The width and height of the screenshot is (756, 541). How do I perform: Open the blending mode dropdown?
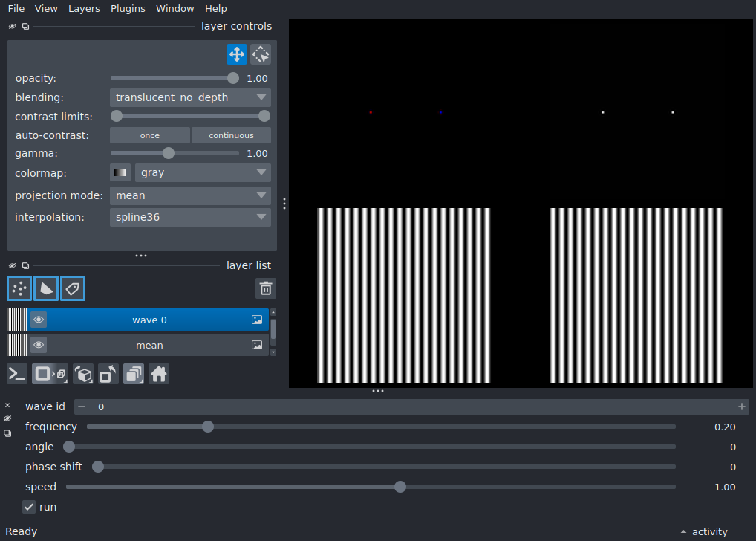pos(190,97)
